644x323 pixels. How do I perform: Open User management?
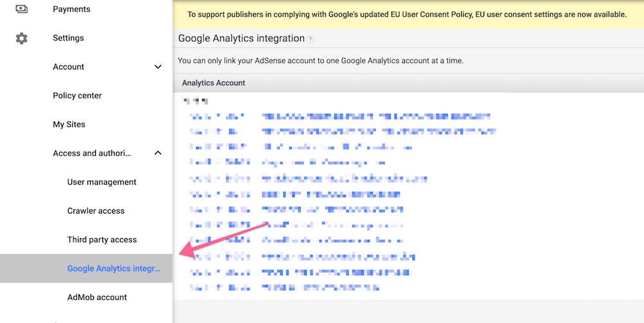(x=102, y=182)
